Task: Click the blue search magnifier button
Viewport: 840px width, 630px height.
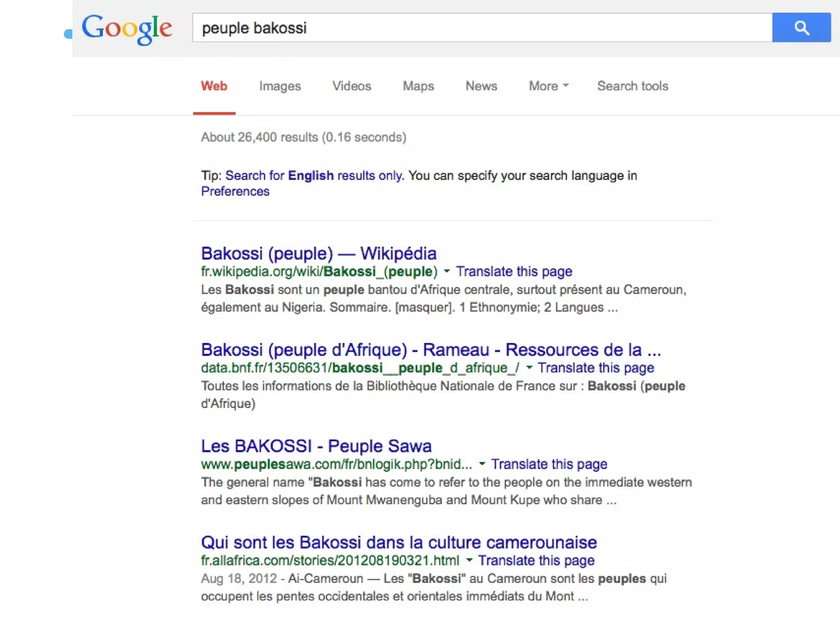Action: tap(801, 27)
